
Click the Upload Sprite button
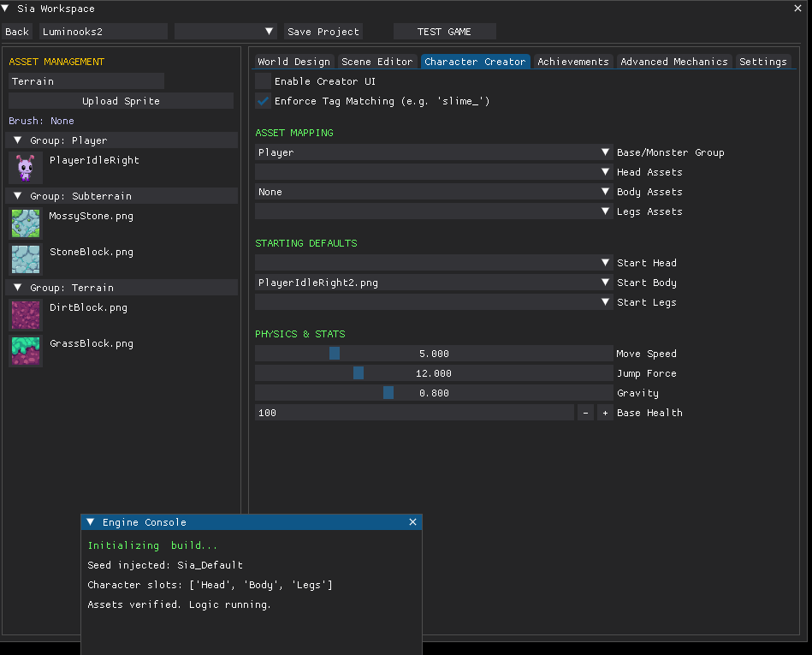121,101
